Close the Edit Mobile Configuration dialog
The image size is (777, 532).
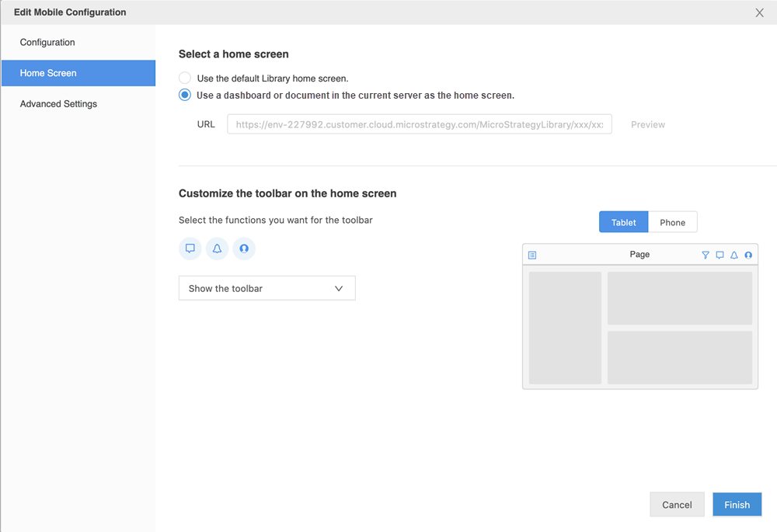tap(760, 12)
